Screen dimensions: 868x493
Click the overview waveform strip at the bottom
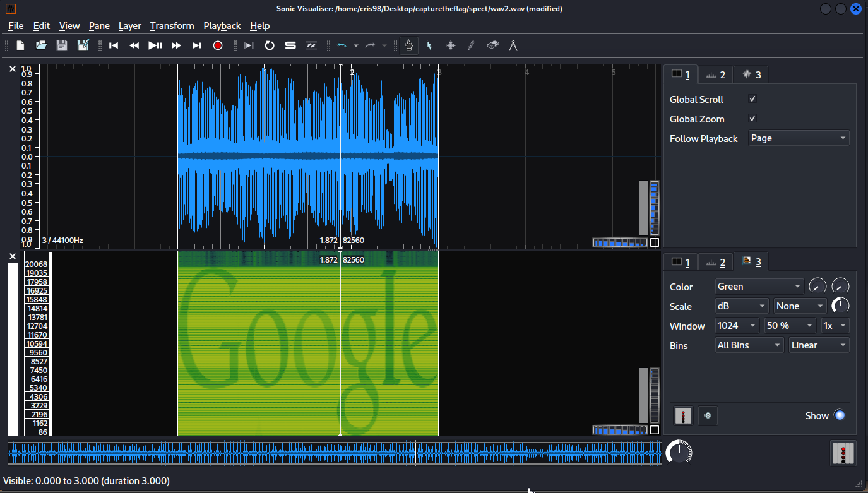[x=335, y=453]
